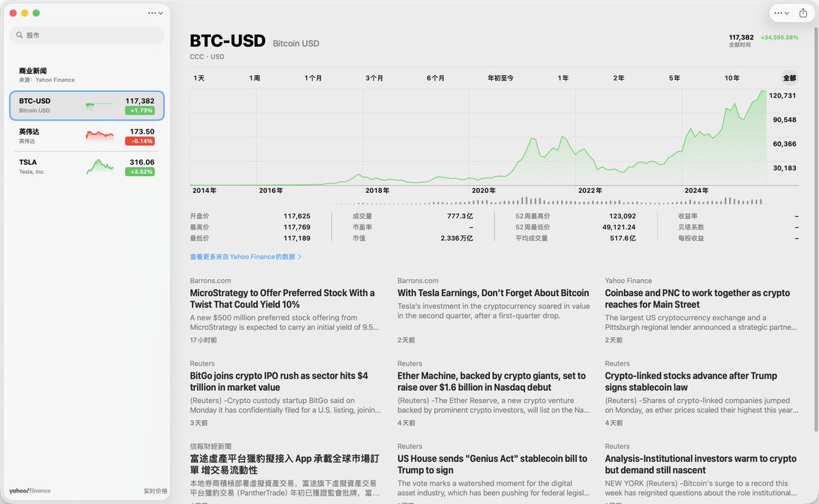Click the CCC · USD exchange label
This screenshot has width=819, height=504.
coord(207,57)
